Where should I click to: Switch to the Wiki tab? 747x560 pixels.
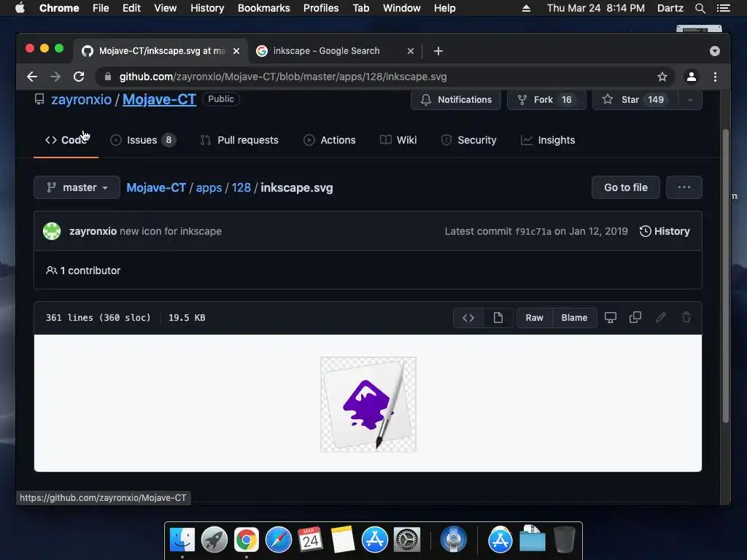pos(398,140)
